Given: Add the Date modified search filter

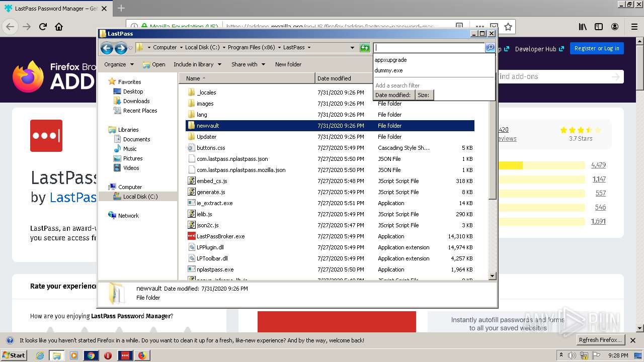Looking at the screenshot, I should (394, 95).
